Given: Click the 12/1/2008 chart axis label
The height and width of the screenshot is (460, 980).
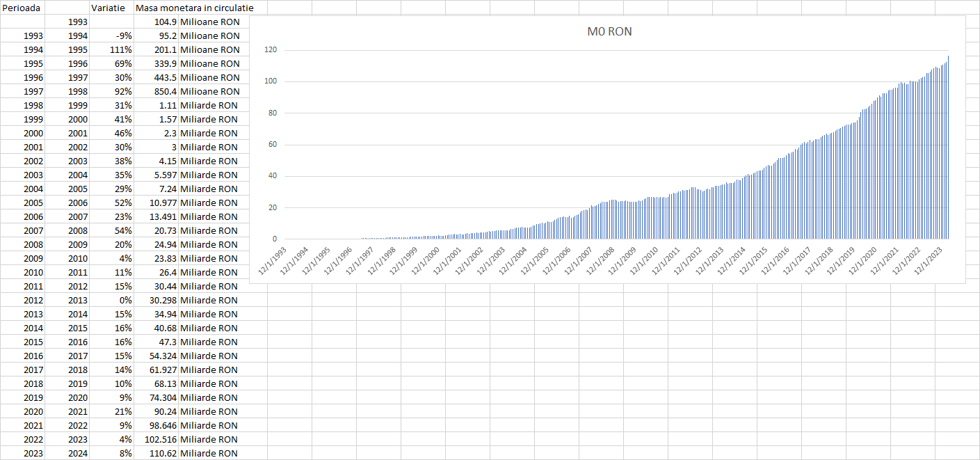Looking at the screenshot, I should [600, 262].
